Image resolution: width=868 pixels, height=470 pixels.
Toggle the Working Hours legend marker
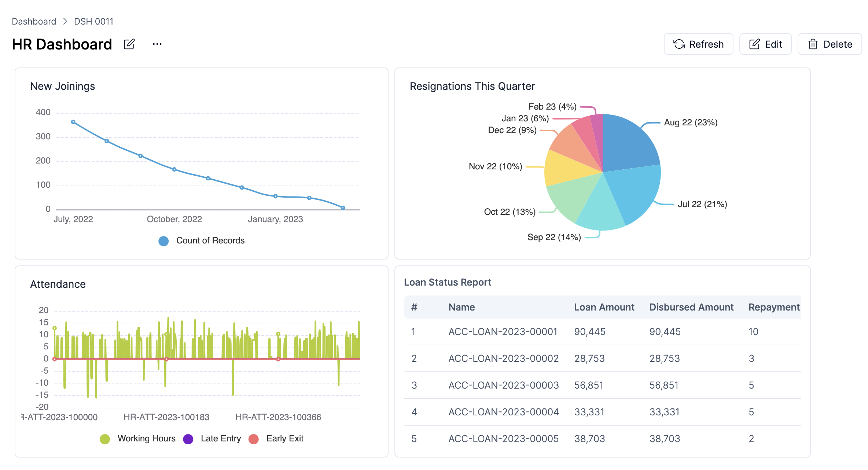pyautogui.click(x=105, y=439)
